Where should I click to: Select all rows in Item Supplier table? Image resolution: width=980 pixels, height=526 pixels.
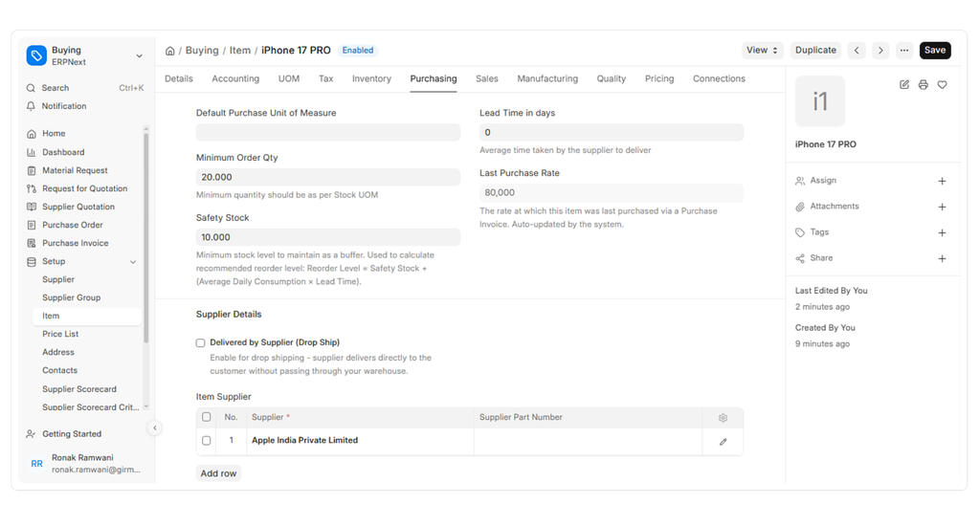[x=207, y=417]
